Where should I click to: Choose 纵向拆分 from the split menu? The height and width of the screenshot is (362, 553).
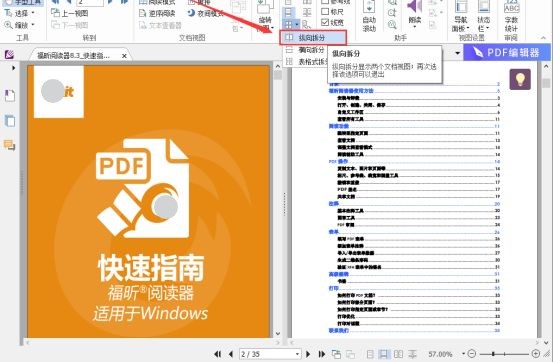(313, 37)
